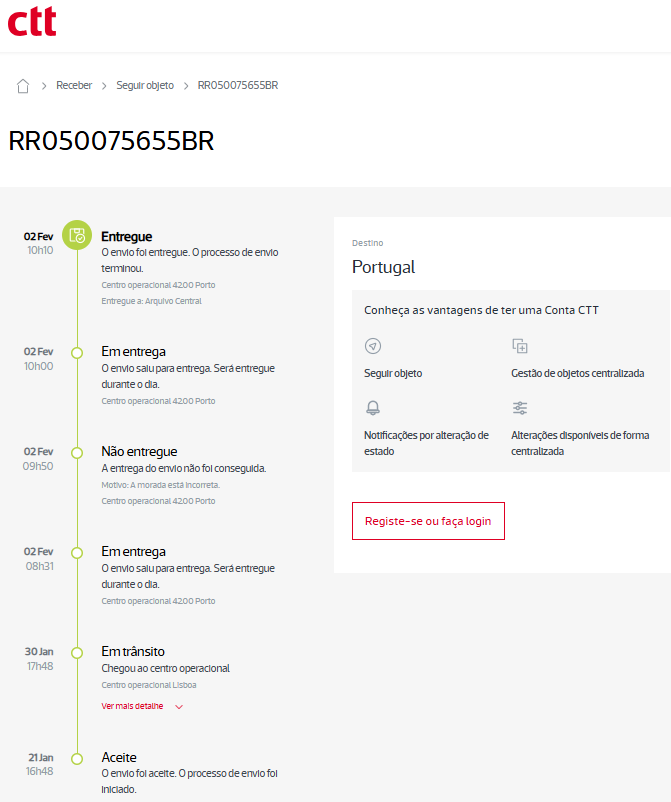Click the Gestão de objetos centralizada icon
The width and height of the screenshot is (671, 802).
pos(520,346)
